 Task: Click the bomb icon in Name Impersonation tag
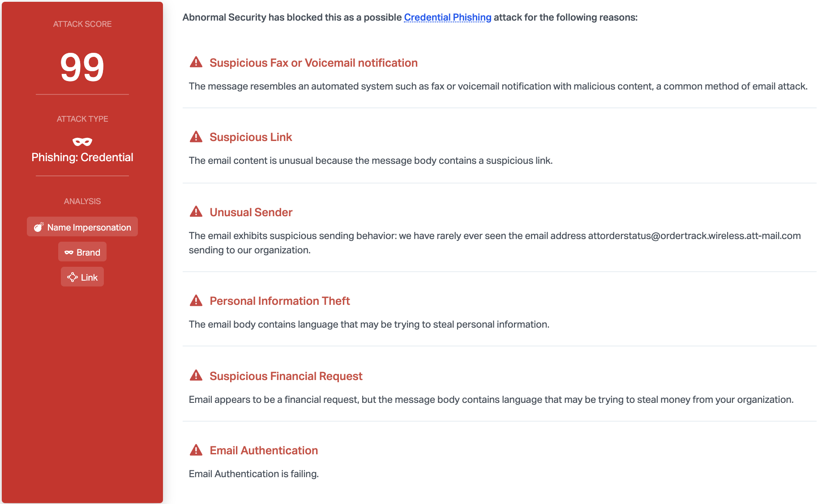(39, 227)
